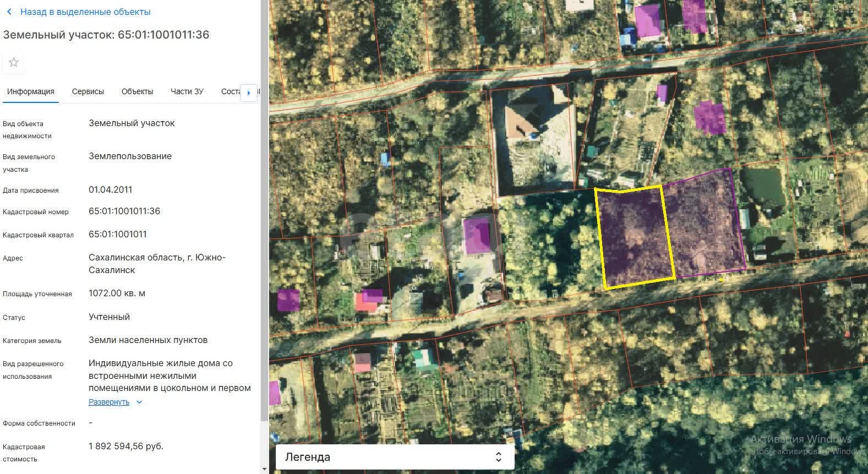Expand permitted use via chevron beside Развернуть
The image size is (868, 474).
[139, 402]
